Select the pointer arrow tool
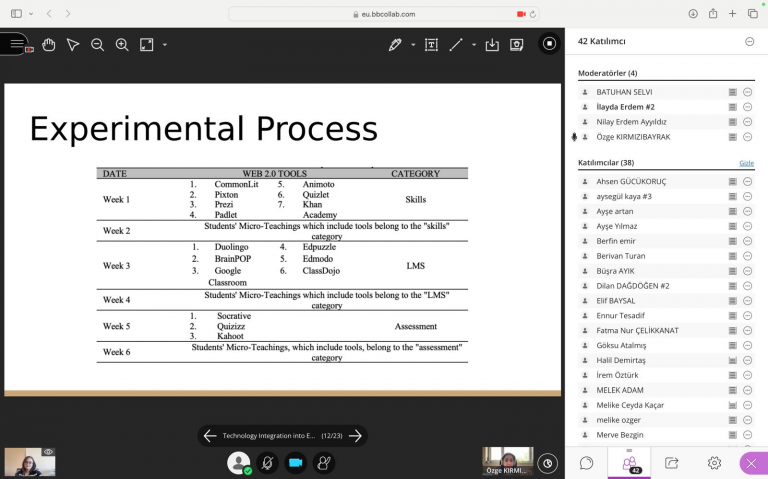The image size is (768, 479). [73, 45]
